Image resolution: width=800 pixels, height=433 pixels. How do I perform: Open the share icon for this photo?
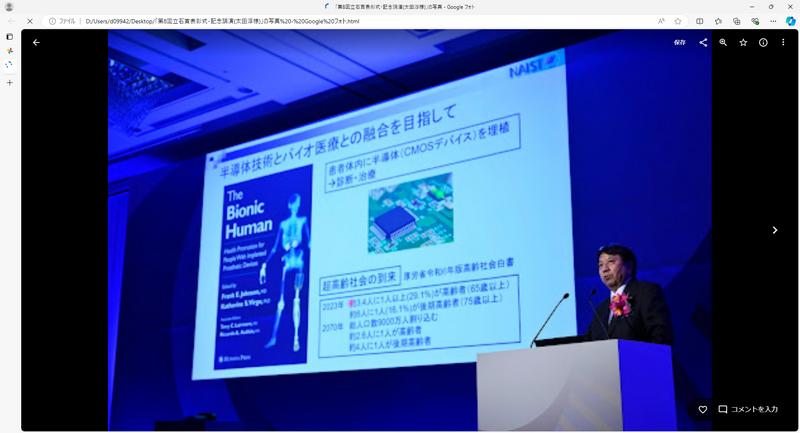[x=703, y=43]
